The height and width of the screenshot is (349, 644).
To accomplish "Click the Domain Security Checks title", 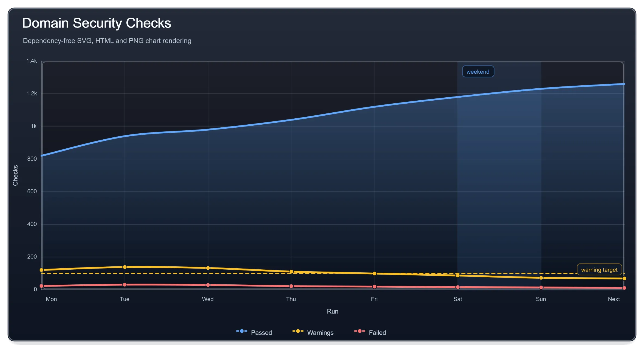I will click(97, 23).
